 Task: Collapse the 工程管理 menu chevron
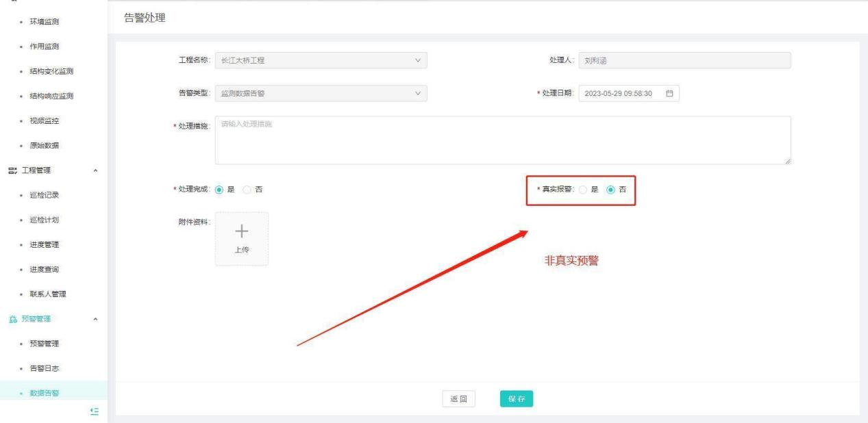[95, 170]
